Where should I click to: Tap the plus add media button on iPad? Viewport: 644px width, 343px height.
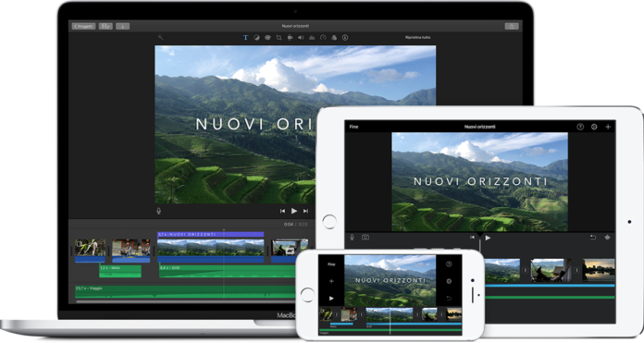608,127
